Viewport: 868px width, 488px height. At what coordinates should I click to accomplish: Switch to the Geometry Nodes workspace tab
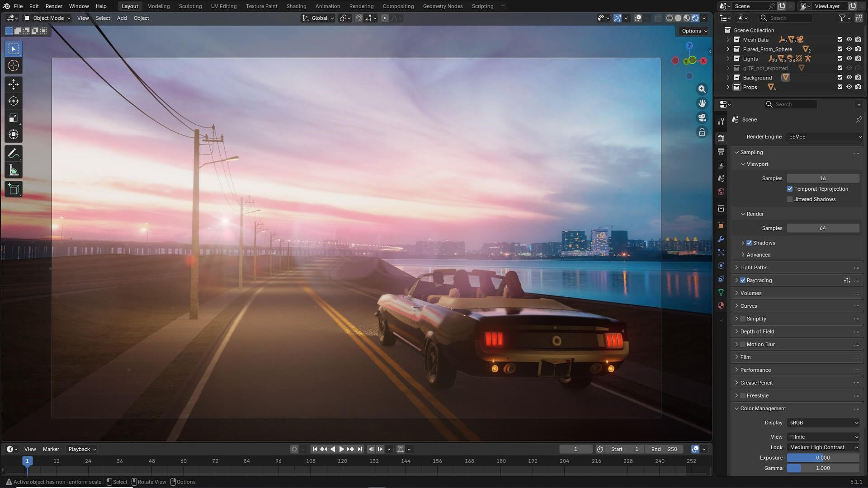coord(443,6)
